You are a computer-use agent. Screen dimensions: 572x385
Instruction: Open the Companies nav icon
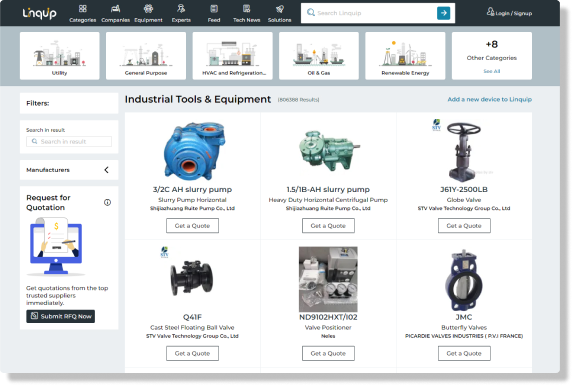click(x=115, y=8)
